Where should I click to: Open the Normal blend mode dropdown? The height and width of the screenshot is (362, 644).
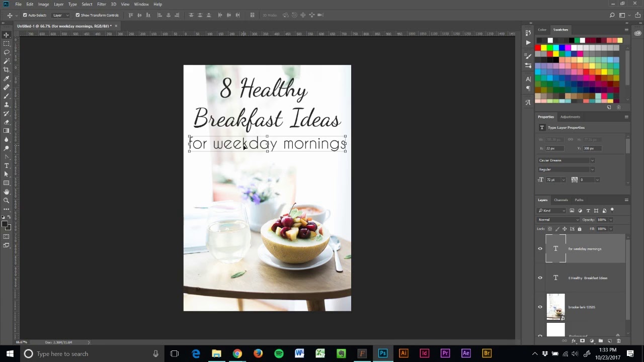[558, 220]
